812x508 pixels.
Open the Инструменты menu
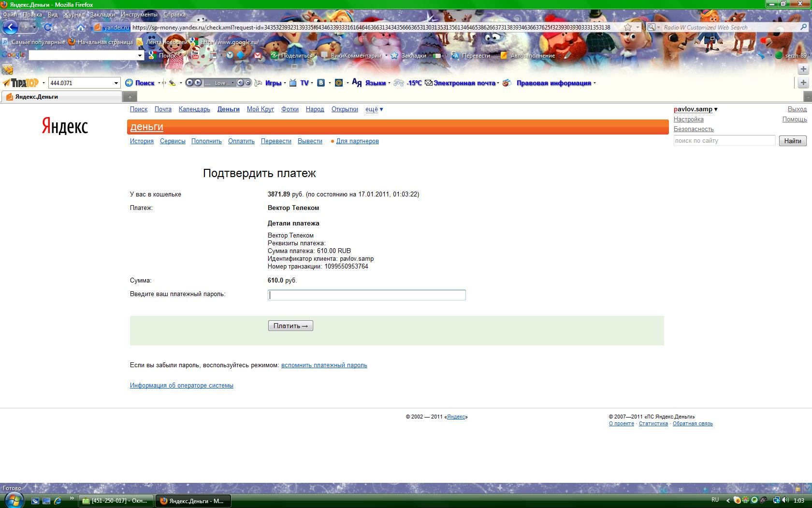139,15
